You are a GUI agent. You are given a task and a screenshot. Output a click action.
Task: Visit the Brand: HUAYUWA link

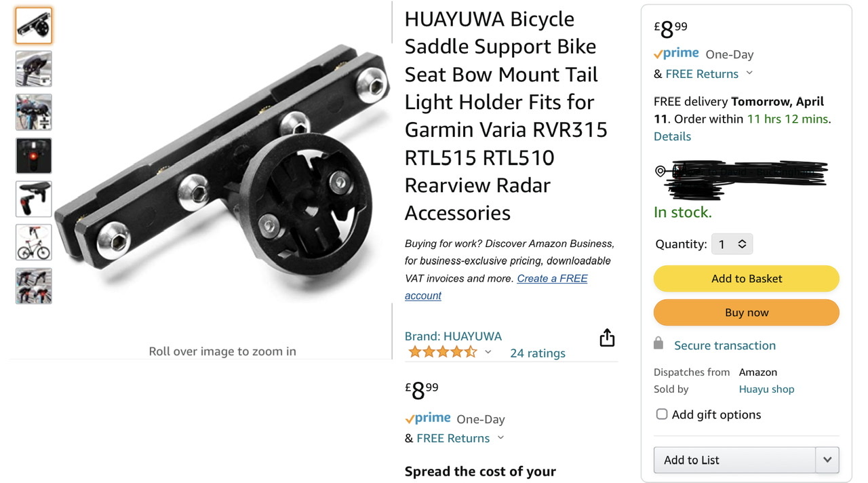pos(453,336)
